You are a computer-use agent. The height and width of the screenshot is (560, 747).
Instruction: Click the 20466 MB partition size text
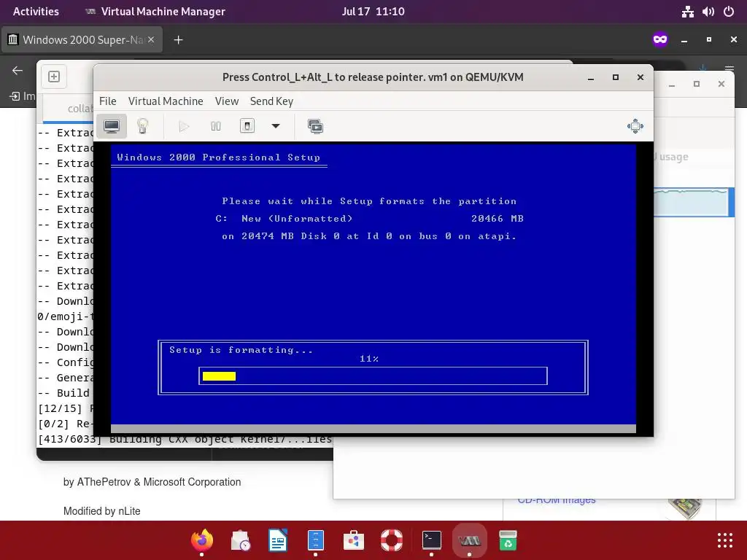point(497,219)
